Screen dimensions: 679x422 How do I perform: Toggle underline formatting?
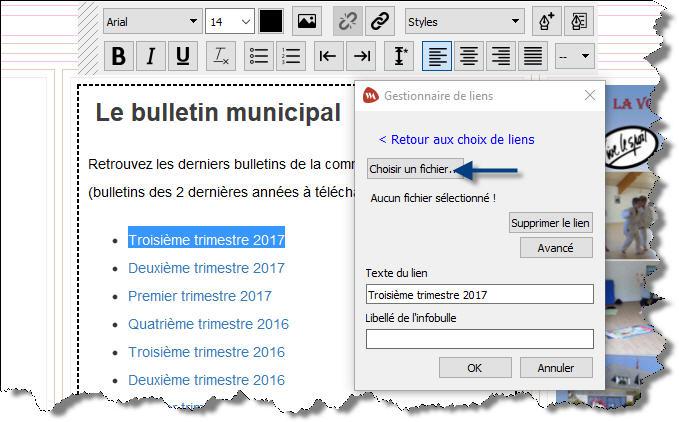[x=182, y=57]
